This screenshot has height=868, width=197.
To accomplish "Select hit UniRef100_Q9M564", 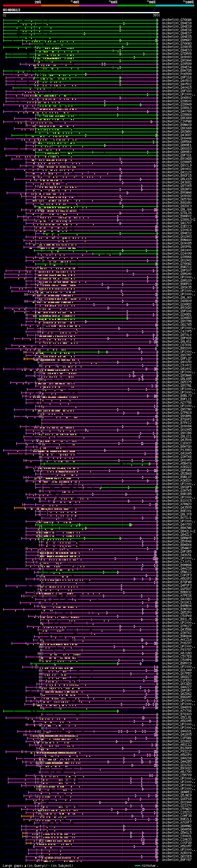I will pyautogui.click(x=177, y=142).
